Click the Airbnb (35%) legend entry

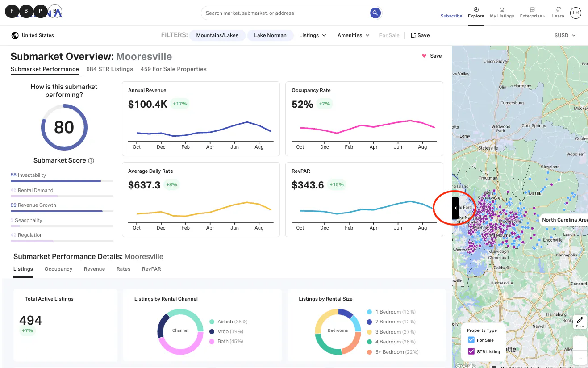[x=229, y=322]
